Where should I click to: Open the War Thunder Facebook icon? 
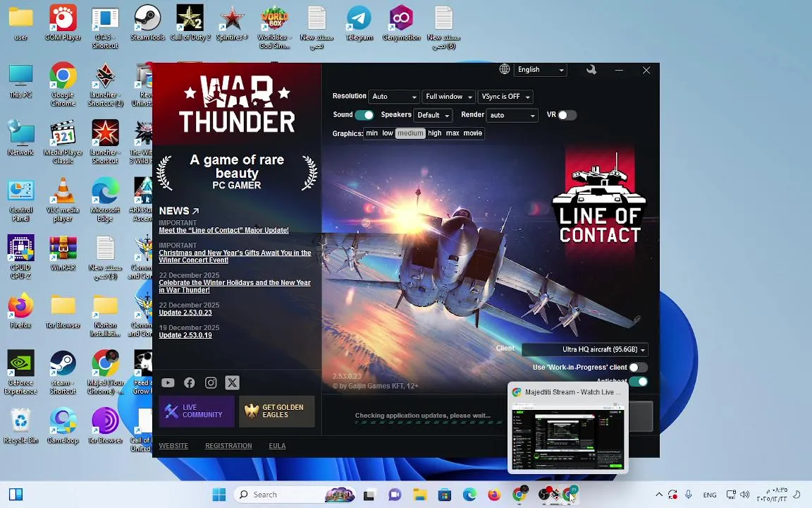coord(190,382)
